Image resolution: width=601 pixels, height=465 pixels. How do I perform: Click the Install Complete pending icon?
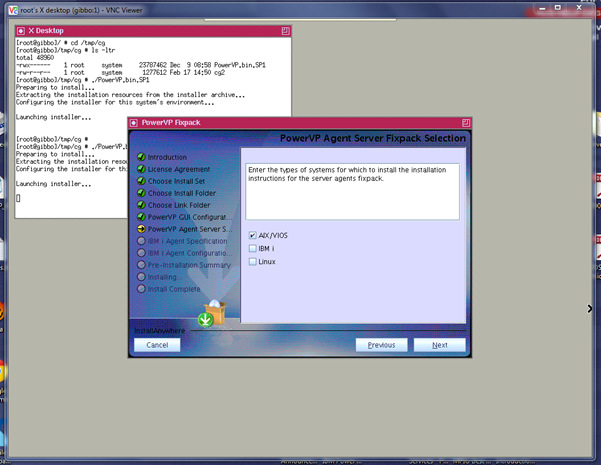141,289
